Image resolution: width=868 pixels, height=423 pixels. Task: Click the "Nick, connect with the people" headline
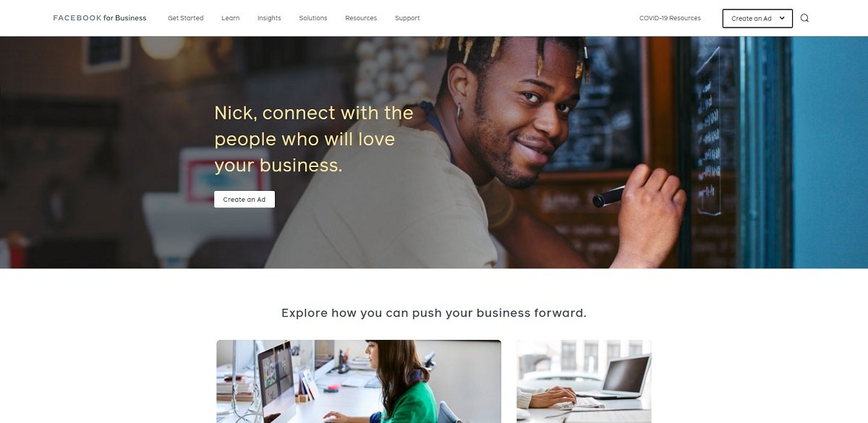coord(314,139)
